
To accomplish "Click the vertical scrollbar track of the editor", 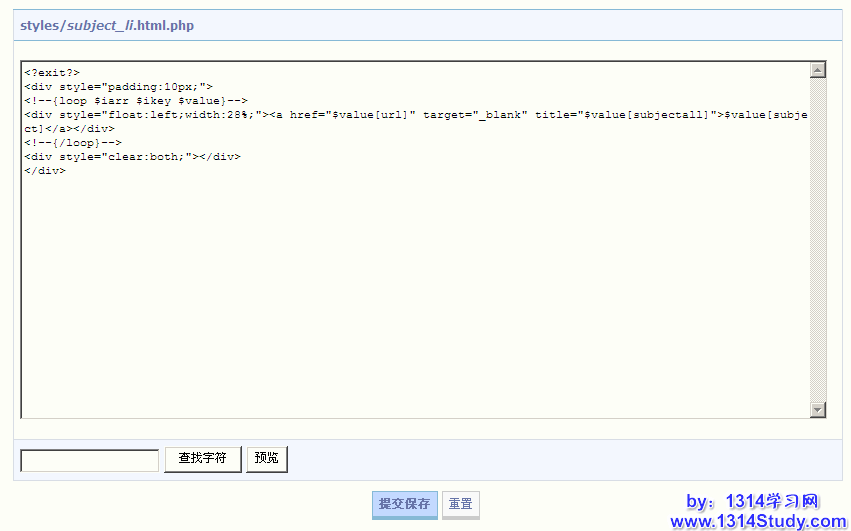I will pyautogui.click(x=818, y=240).
